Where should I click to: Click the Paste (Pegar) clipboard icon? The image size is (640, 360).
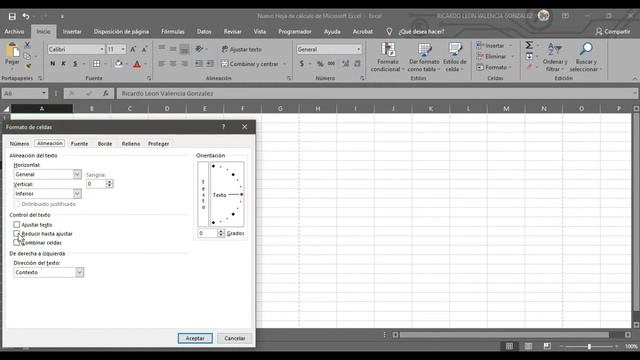click(12, 50)
